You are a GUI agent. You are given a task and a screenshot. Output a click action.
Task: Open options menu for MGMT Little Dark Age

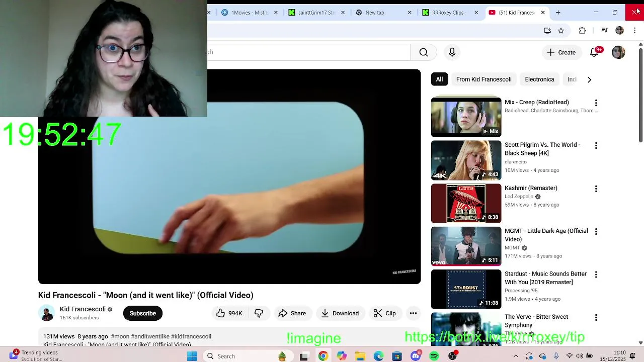click(596, 231)
